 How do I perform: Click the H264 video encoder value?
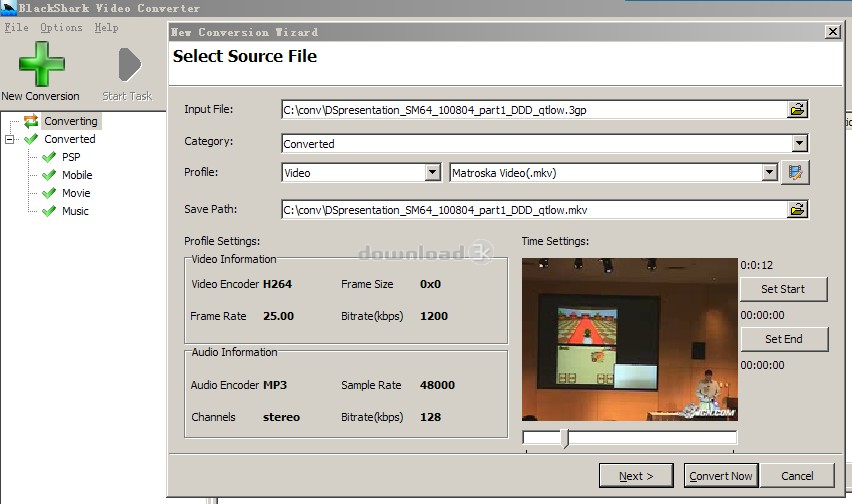[278, 284]
